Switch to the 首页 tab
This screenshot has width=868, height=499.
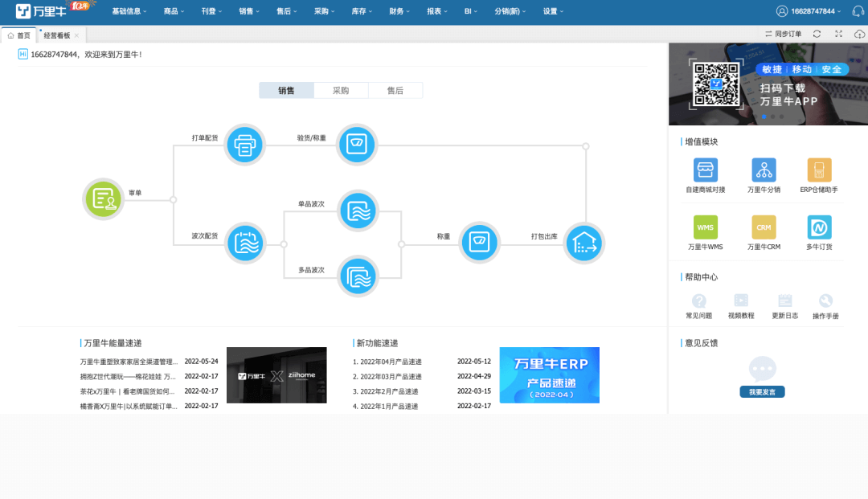pyautogui.click(x=18, y=35)
